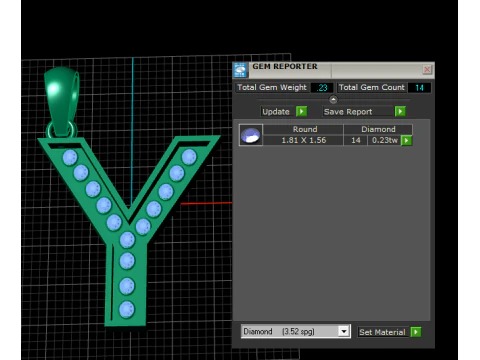Click the 'Total Gem Weight' label

[272, 87]
